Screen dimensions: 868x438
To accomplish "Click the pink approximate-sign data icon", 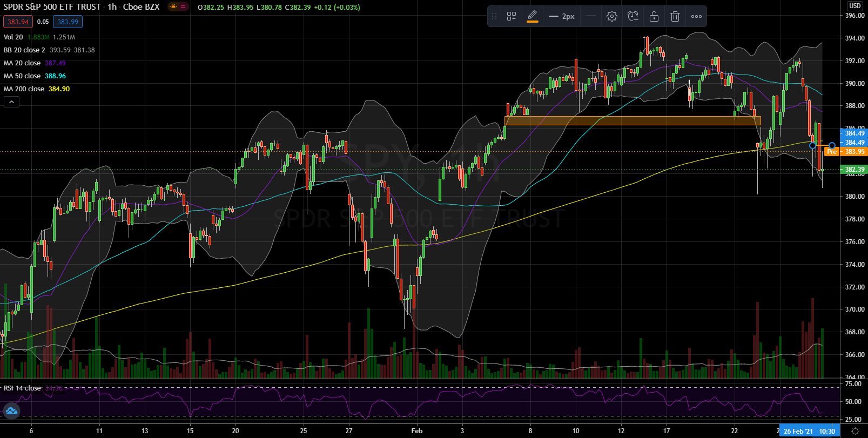I will 184,7.
